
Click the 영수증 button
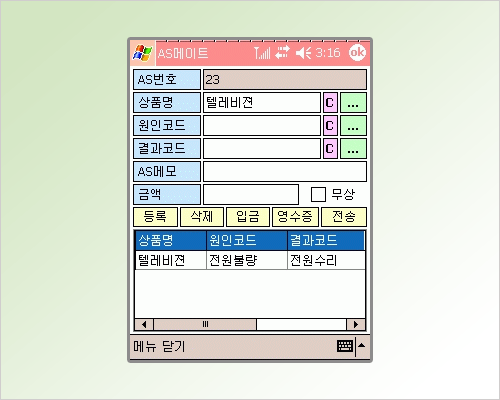coord(295,217)
